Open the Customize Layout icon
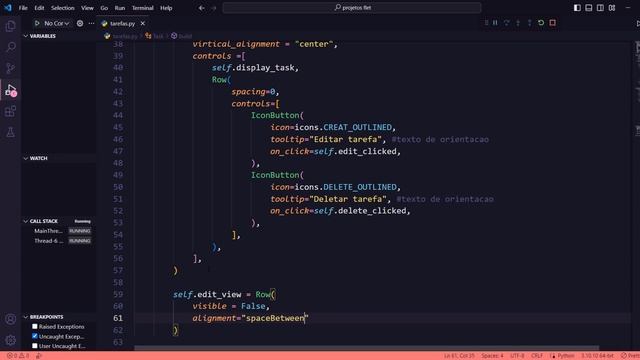The width and height of the screenshot is (640, 360). click(612, 8)
